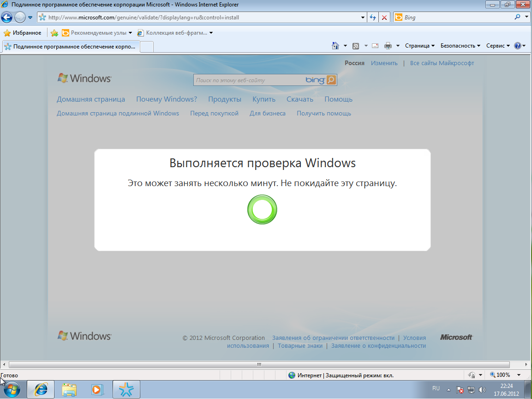Viewport: 532px width, 399px height.
Task: Open Коллекция веб-фрагментов favorites item
Action: point(175,33)
